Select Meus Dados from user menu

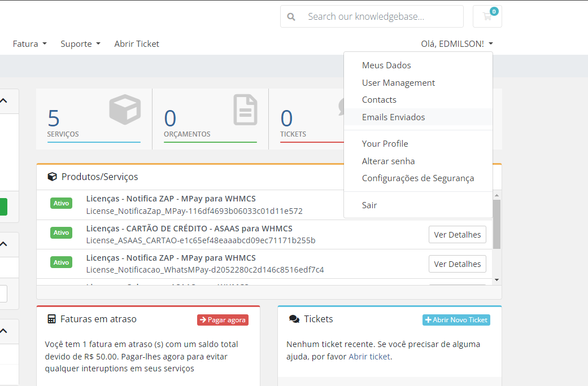coord(386,65)
